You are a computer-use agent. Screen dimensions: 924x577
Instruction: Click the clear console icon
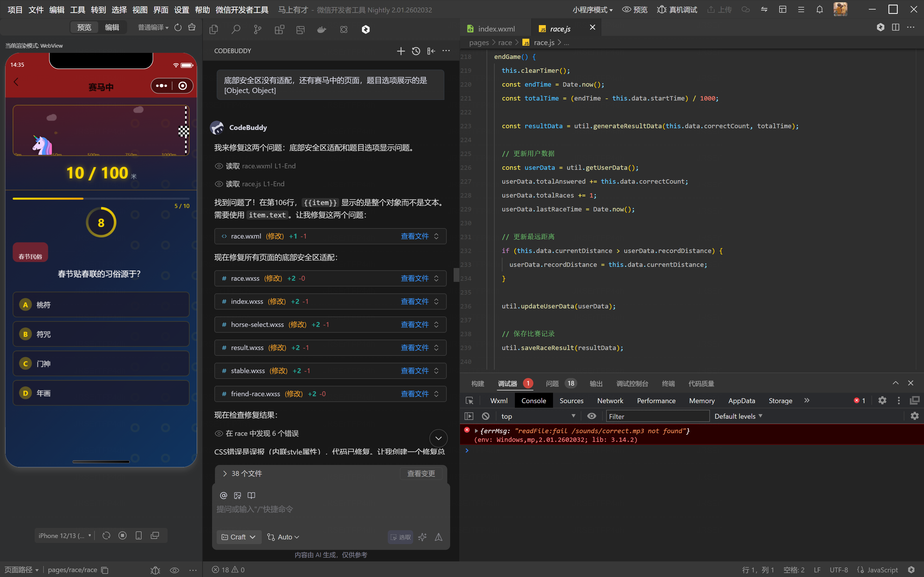point(485,416)
